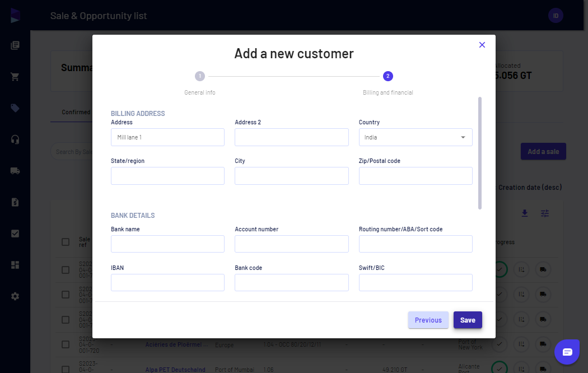
Task: Focus the State/region field
Action: (x=167, y=176)
